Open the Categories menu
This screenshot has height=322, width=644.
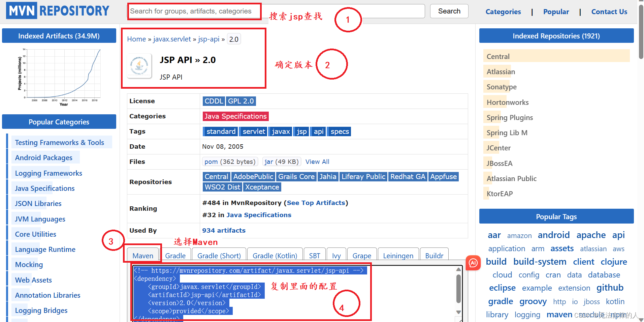tap(503, 11)
